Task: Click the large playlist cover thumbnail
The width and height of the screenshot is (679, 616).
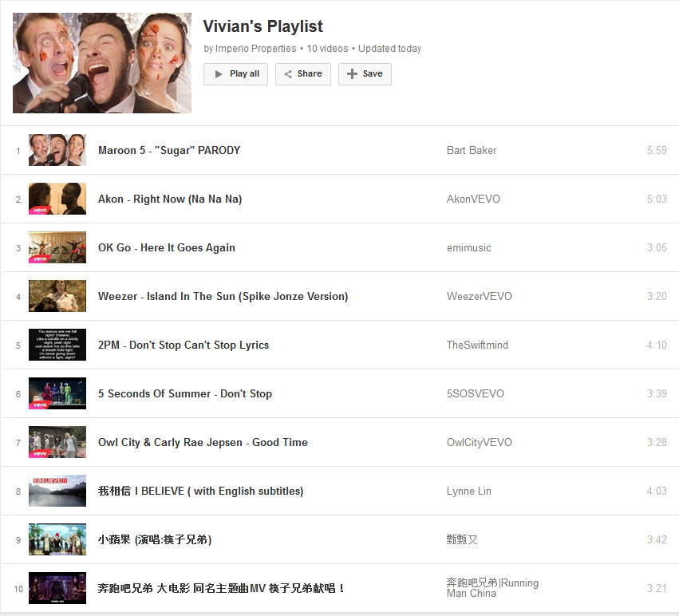Action: tap(102, 63)
